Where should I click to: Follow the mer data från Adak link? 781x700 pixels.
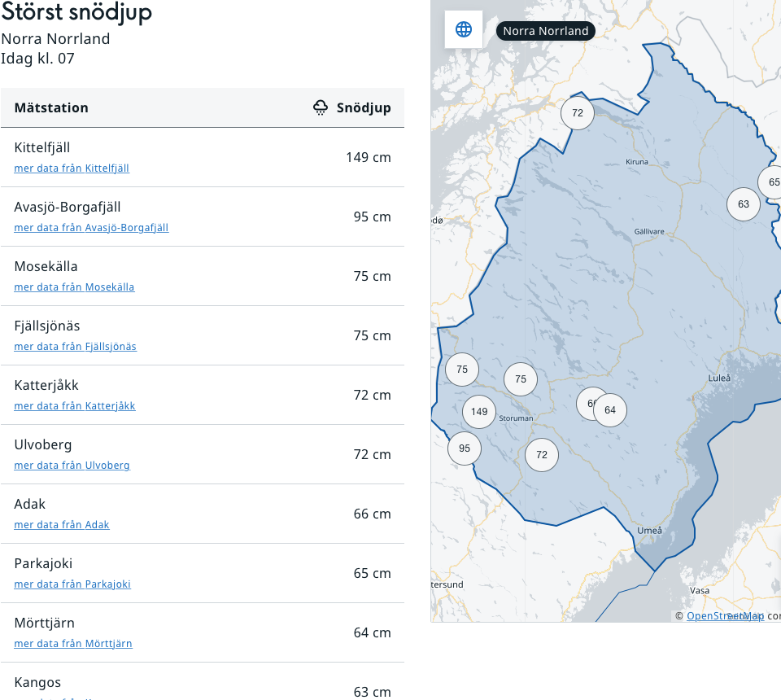pyautogui.click(x=62, y=525)
